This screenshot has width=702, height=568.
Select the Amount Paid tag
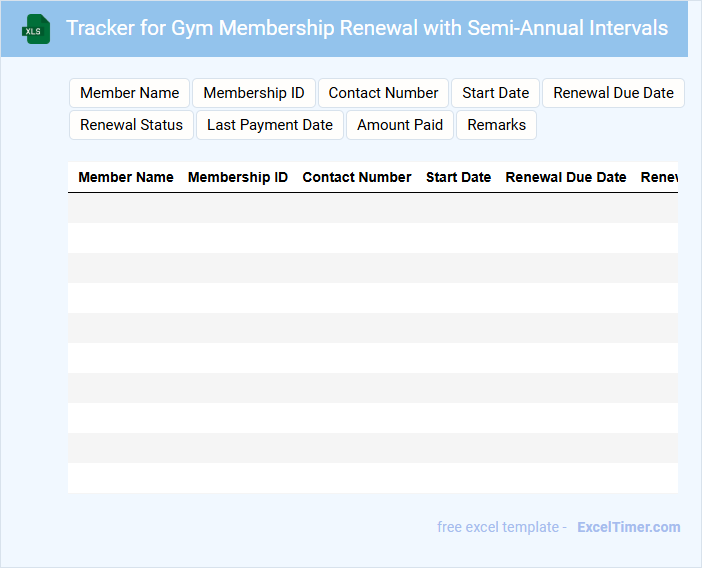[400, 125]
